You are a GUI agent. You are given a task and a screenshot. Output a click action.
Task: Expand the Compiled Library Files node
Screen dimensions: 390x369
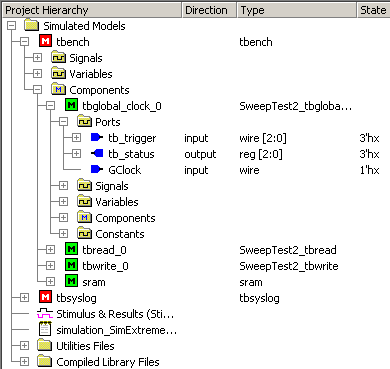[x=24, y=361]
